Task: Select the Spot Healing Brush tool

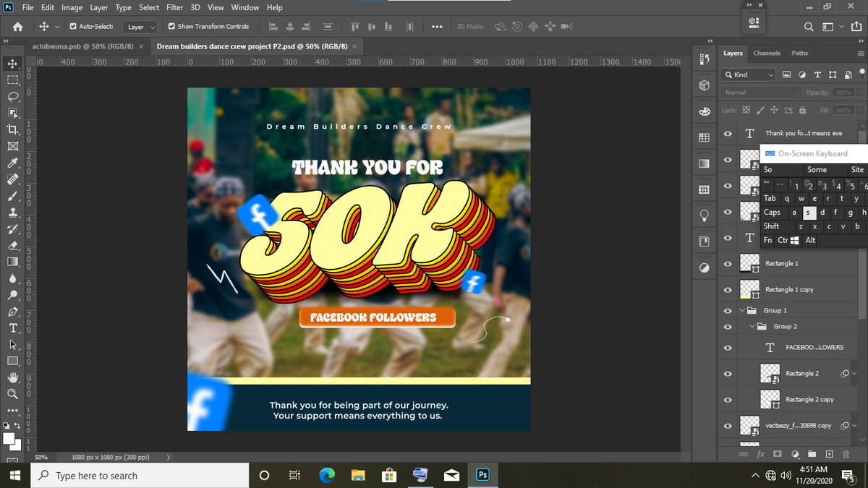Action: [13, 179]
